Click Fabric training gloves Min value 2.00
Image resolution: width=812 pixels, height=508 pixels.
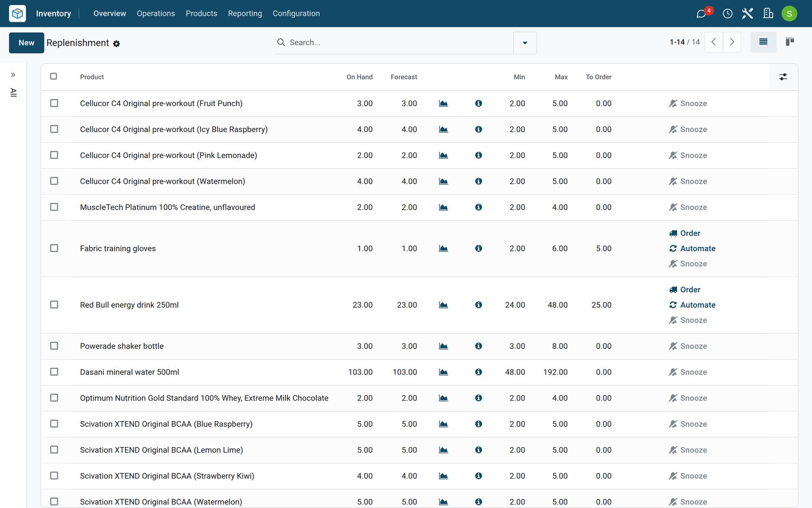coord(517,248)
